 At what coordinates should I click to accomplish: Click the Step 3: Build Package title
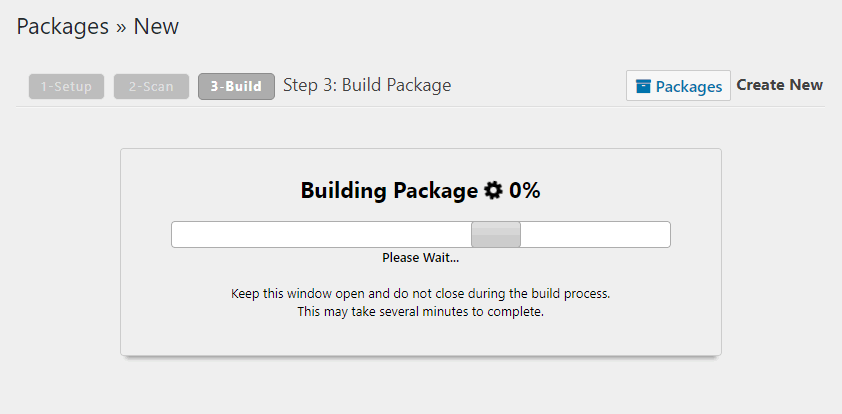(x=367, y=85)
